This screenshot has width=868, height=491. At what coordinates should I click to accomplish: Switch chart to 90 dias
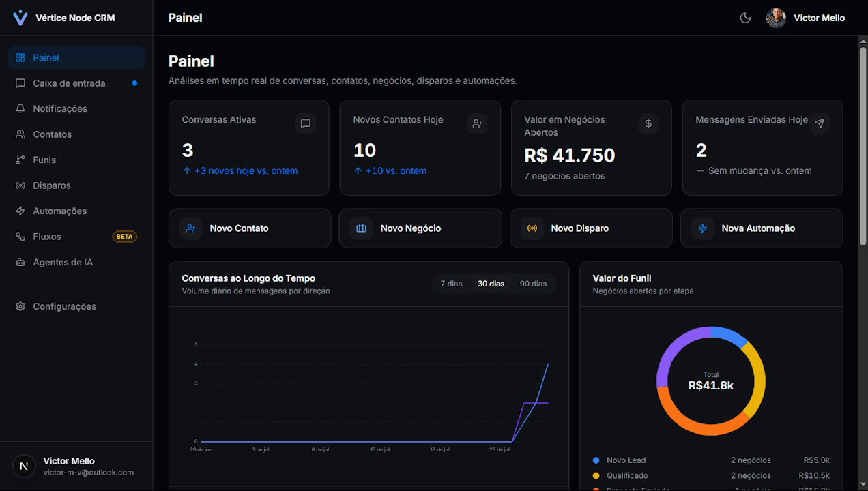point(533,284)
